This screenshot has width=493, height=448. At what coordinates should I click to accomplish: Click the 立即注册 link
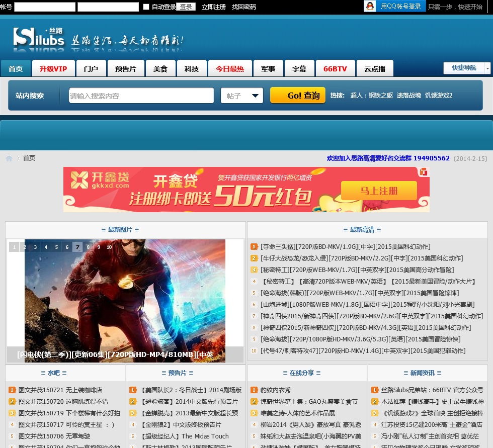click(x=213, y=7)
